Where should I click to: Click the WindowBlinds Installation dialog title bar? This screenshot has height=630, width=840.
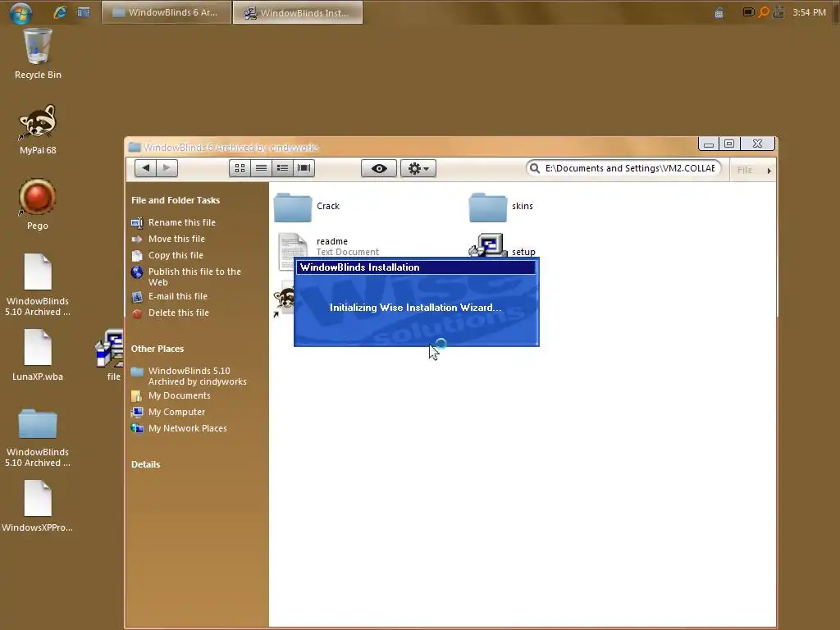416,267
